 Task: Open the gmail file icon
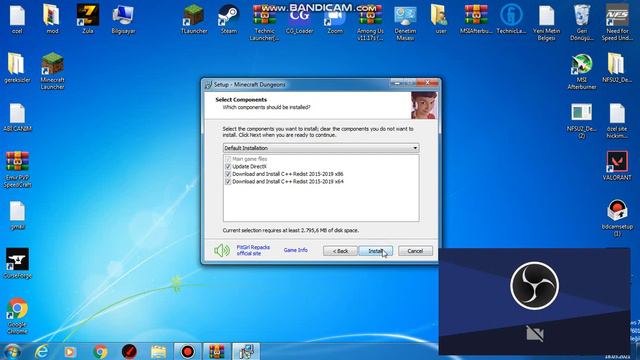click(x=17, y=215)
